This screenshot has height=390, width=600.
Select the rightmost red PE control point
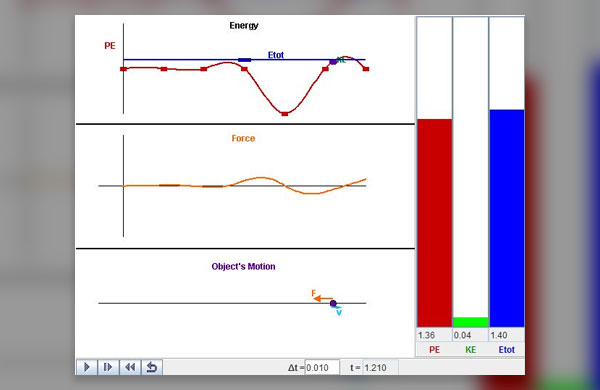(x=366, y=69)
